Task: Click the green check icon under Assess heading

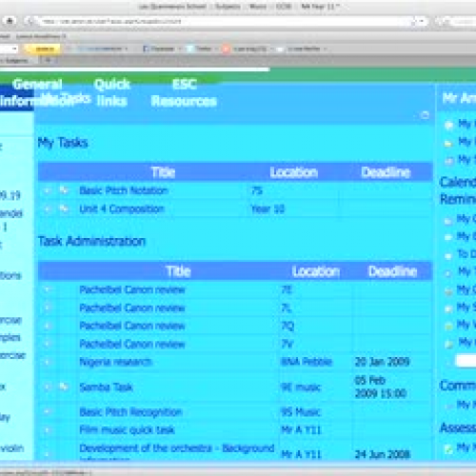Action: (448, 448)
